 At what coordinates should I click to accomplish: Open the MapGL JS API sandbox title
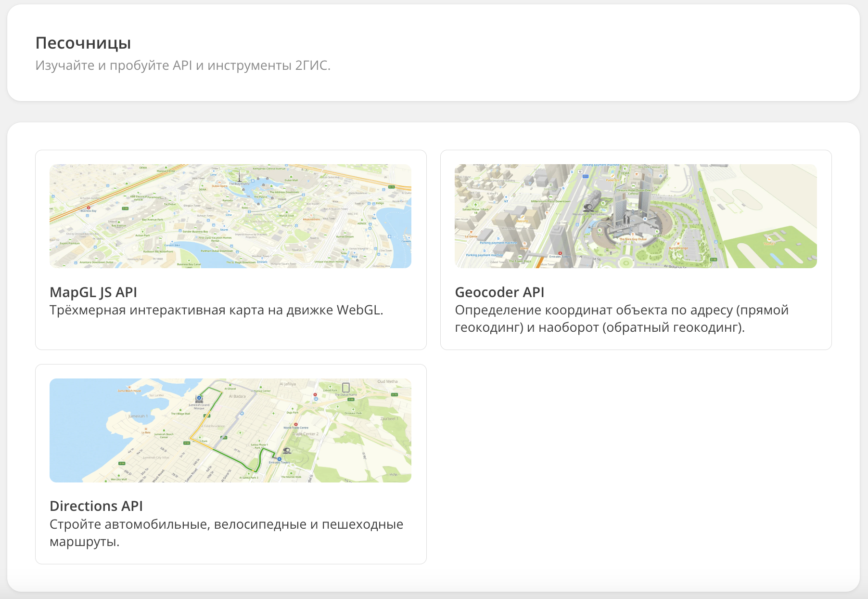click(93, 292)
